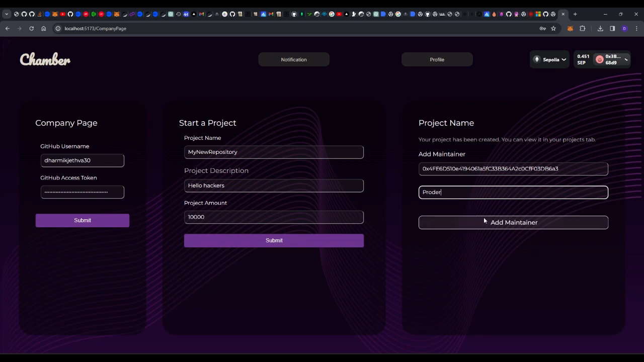The width and height of the screenshot is (644, 362).
Task: Click the Company Page heading
Action: [66, 123]
